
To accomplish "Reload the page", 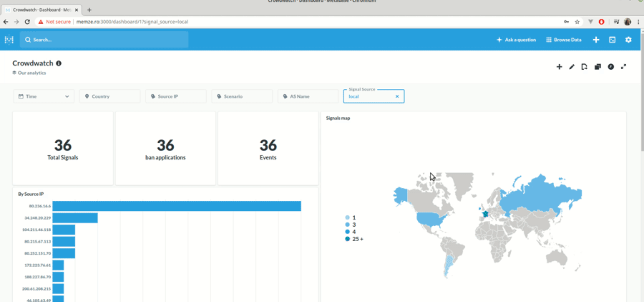I will [x=27, y=22].
